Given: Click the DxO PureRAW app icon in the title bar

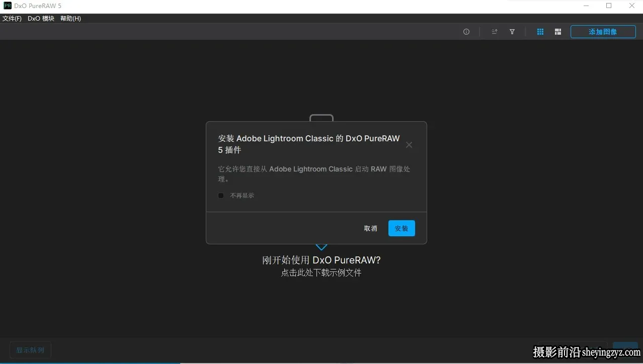Looking at the screenshot, I should 8,6.
